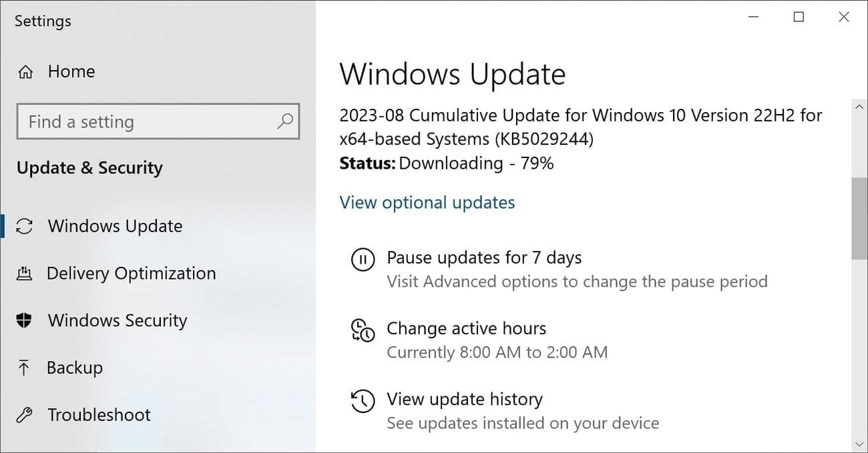This screenshot has height=453, width=868.
Task: Open View update history
Action: click(465, 399)
